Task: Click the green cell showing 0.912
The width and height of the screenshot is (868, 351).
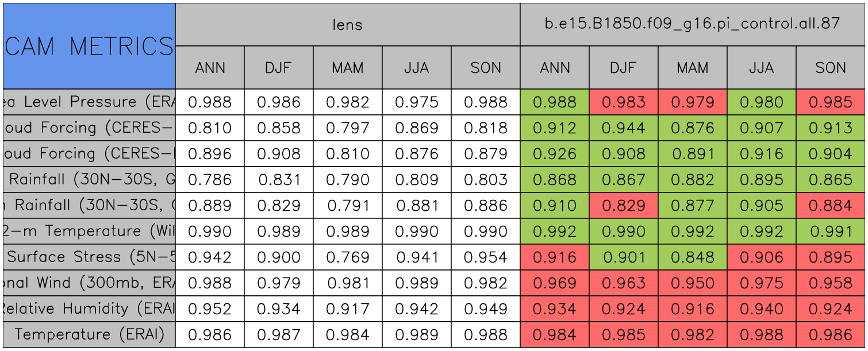Action: coord(555,128)
